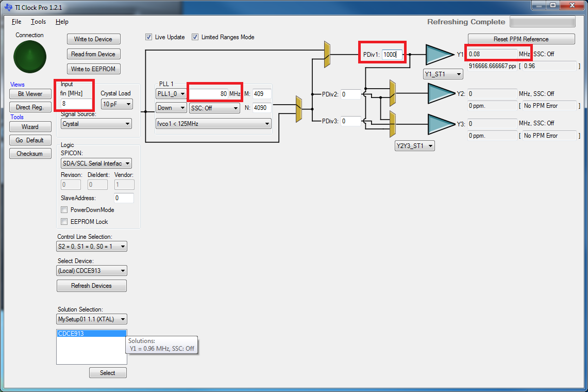
Task: Click the SlaveAddress input field
Action: point(124,198)
